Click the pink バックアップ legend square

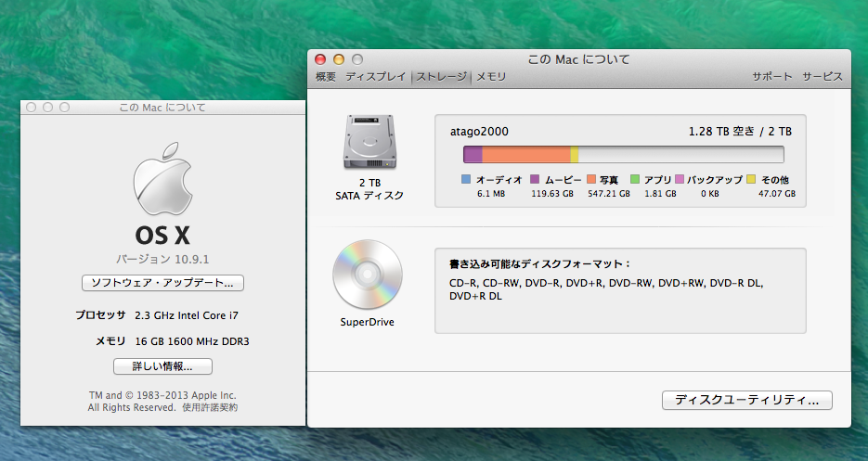pos(680,179)
